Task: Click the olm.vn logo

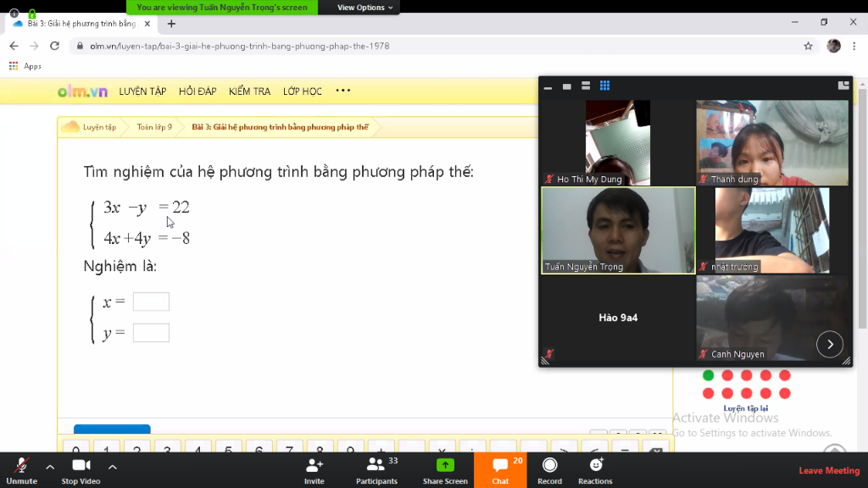Action: point(82,91)
